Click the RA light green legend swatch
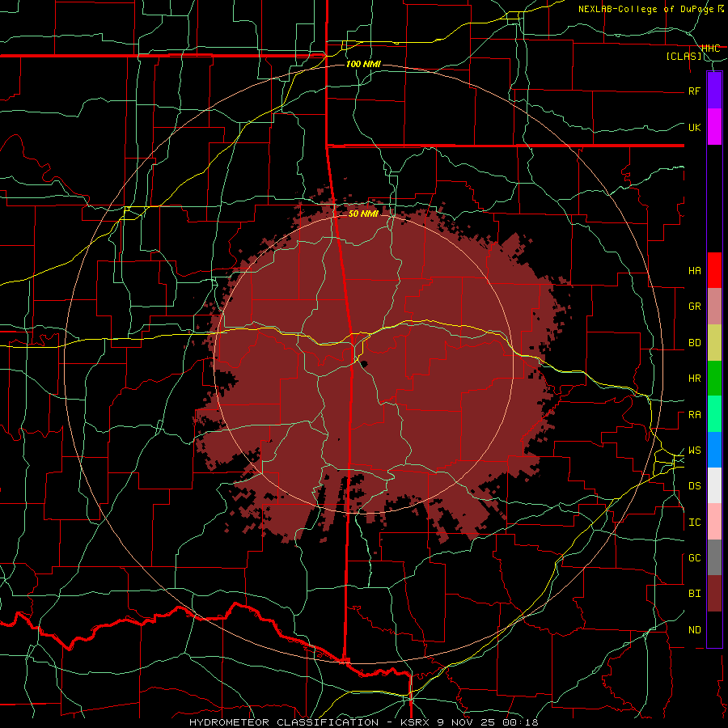Image resolution: width=728 pixels, height=728 pixels. click(714, 414)
